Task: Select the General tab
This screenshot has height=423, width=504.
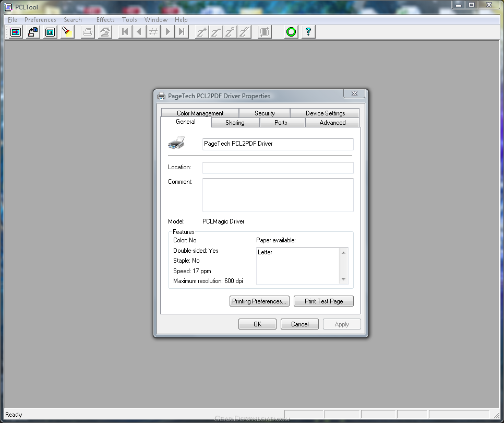Action: coord(185,122)
